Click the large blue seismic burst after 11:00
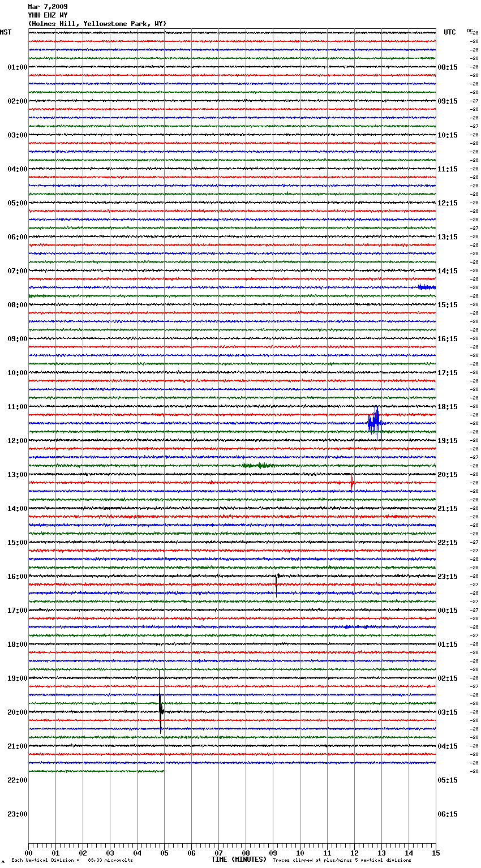 click(375, 423)
